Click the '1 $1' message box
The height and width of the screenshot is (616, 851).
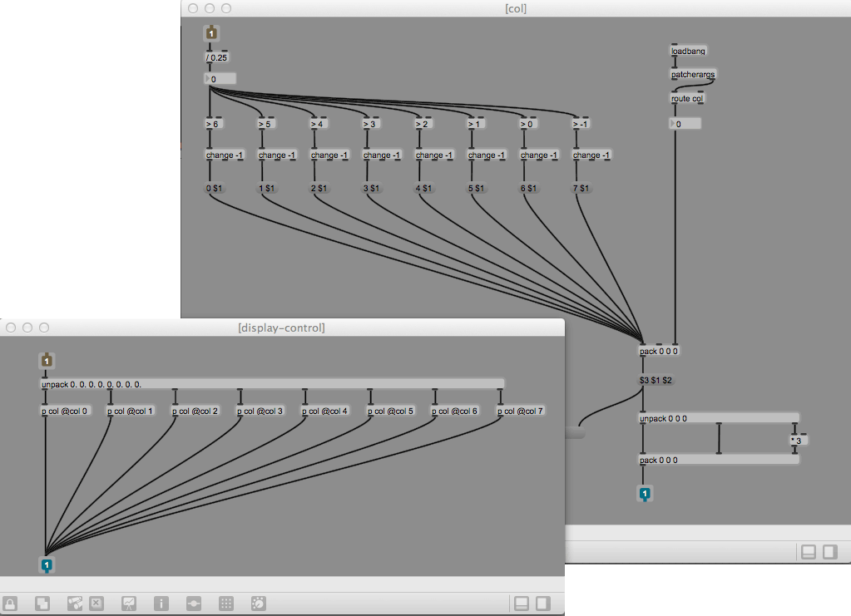pyautogui.click(x=267, y=188)
